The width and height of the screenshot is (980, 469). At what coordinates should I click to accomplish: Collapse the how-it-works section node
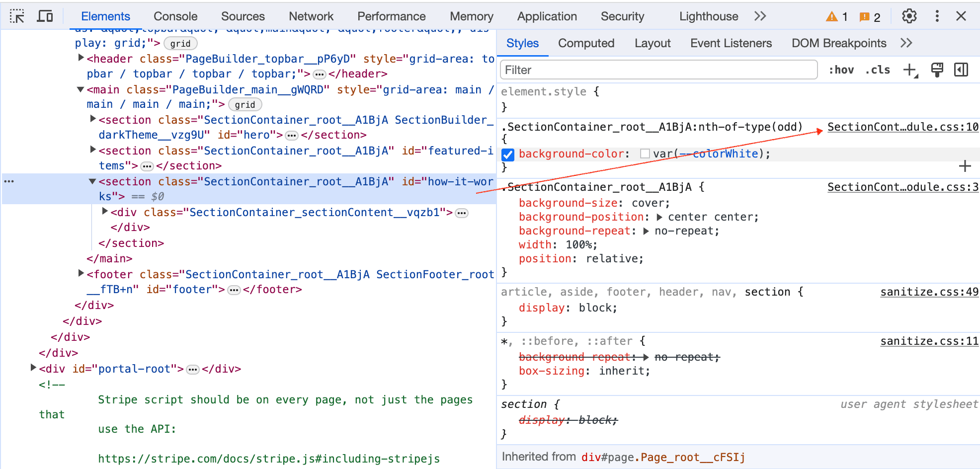tap(92, 181)
